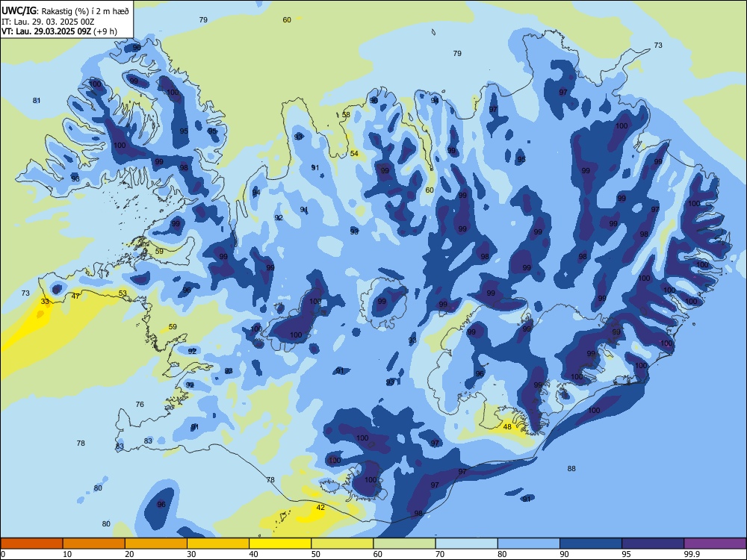Click the humidity value "48" on the map
This screenshot has height=560, width=747.
click(507, 426)
